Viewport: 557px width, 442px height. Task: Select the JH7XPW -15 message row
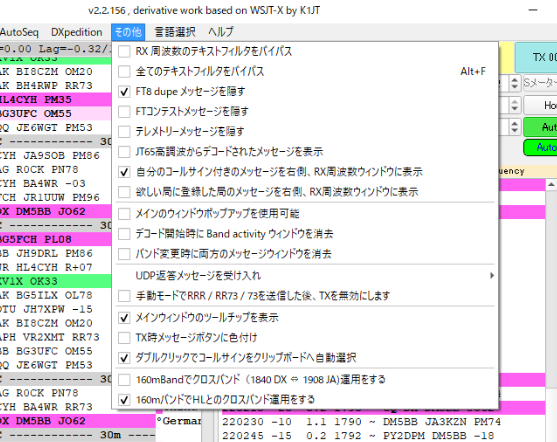coord(55,309)
